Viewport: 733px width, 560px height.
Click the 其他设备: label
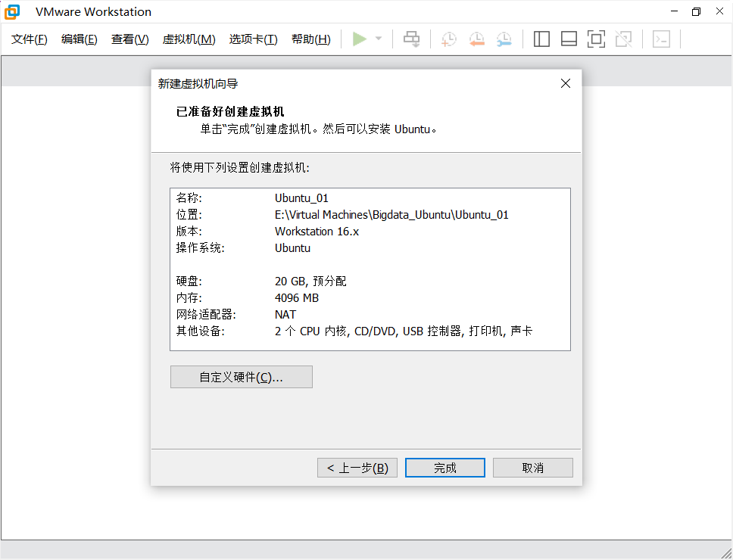click(200, 331)
